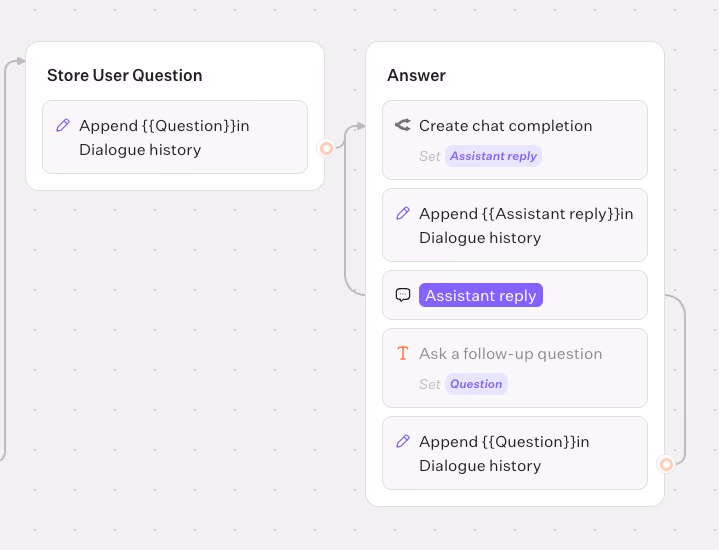Open Append {{Question}} text in Store User Question group
Image resolution: width=719 pixels, height=550 pixels.
(164, 137)
